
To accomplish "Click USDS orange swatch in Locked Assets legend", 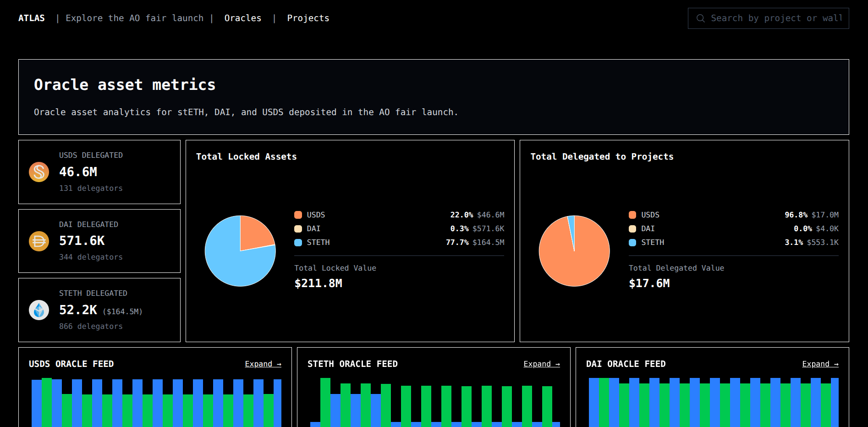I will (298, 215).
